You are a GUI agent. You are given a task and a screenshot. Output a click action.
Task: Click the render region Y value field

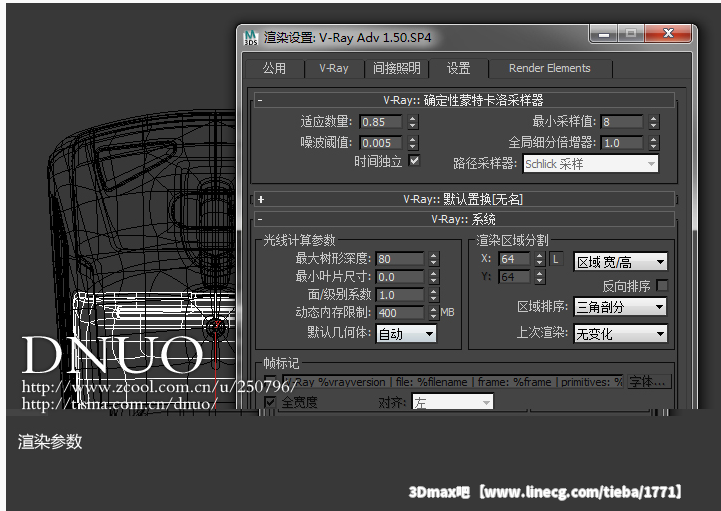coord(514,277)
